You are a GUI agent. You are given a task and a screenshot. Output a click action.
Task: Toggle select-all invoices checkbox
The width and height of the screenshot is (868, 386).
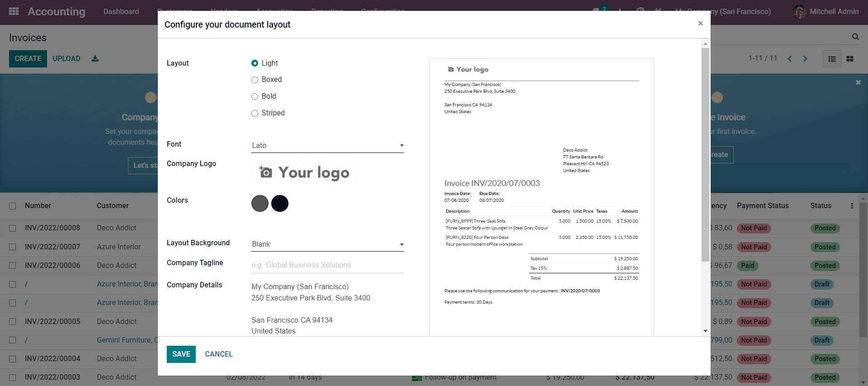point(13,206)
